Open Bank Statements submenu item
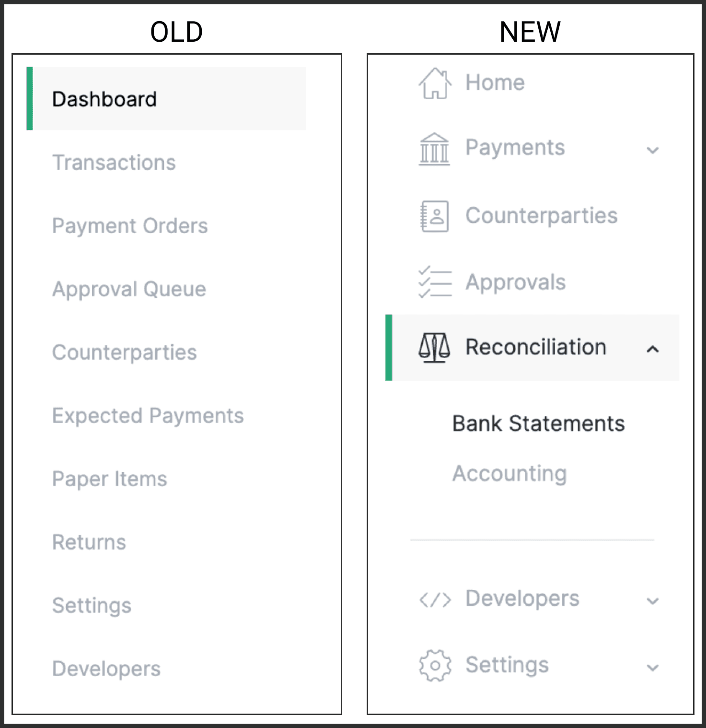This screenshot has width=706, height=728. pos(538,424)
